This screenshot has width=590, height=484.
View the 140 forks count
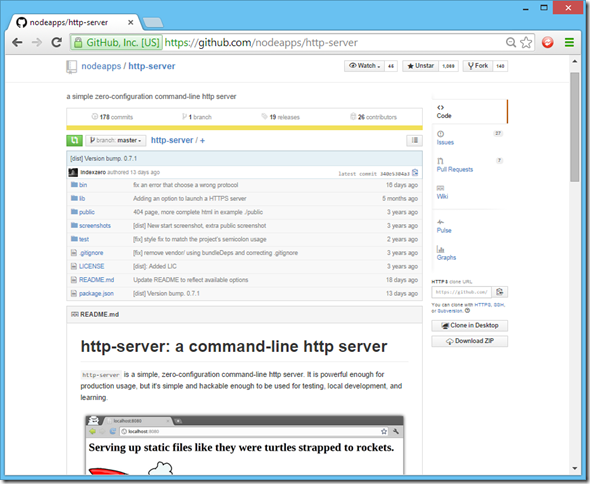click(500, 66)
